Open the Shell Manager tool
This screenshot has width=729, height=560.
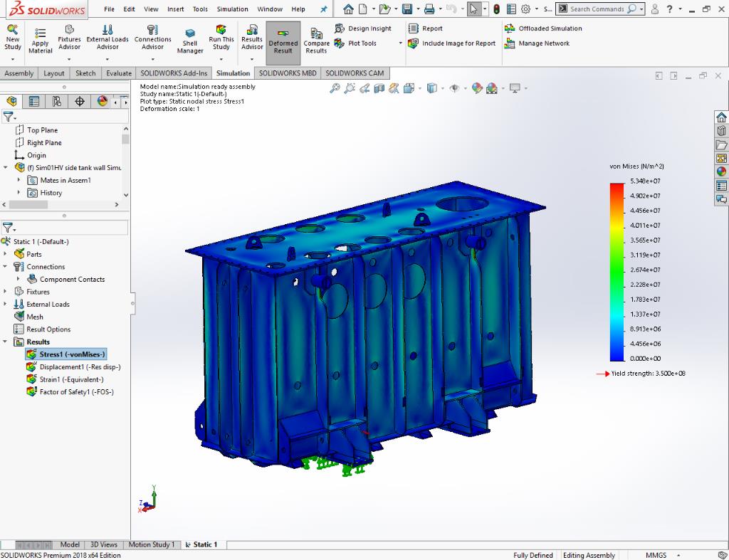tap(190, 41)
